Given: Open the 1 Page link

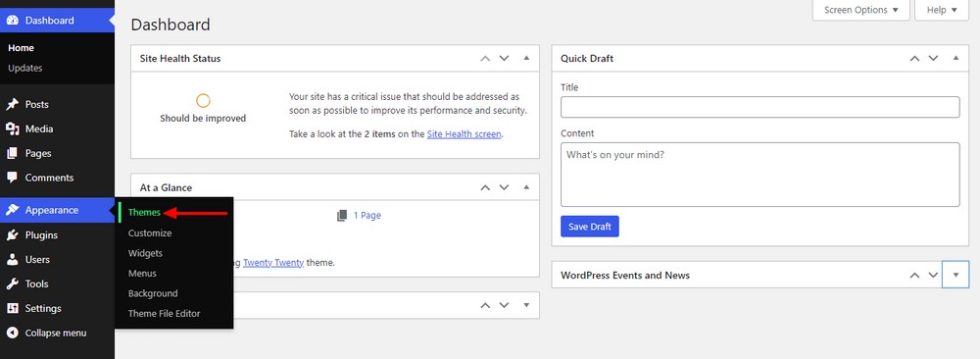Looking at the screenshot, I should pos(367,215).
